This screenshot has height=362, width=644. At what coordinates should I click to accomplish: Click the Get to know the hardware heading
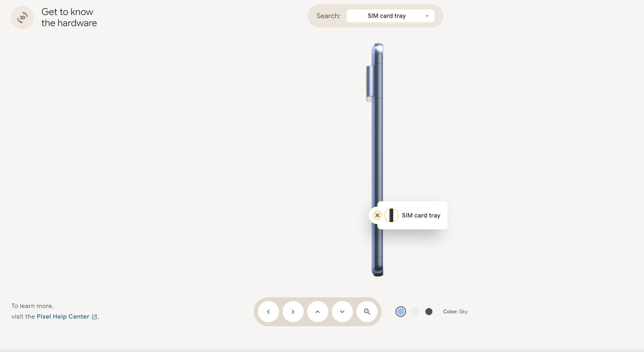[69, 17]
